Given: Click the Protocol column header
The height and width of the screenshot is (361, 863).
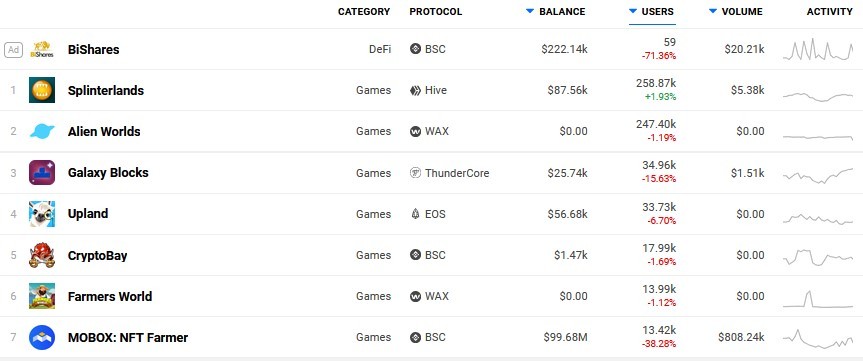Looking at the screenshot, I should [435, 12].
